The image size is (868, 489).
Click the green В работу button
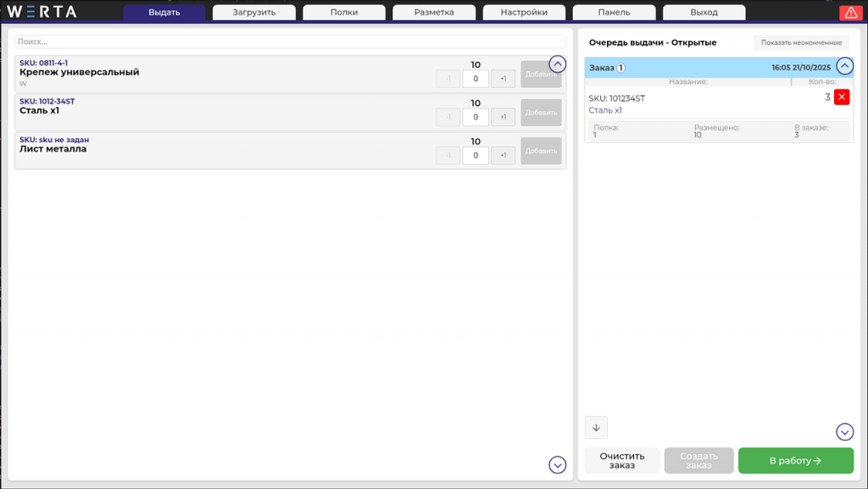click(x=795, y=460)
